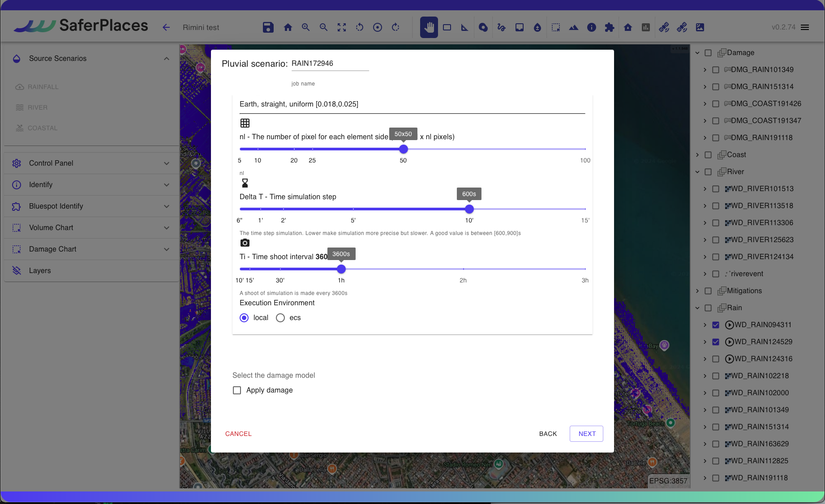Click the red CANCEL button
Screen dimensions: 825x504
tap(238, 434)
